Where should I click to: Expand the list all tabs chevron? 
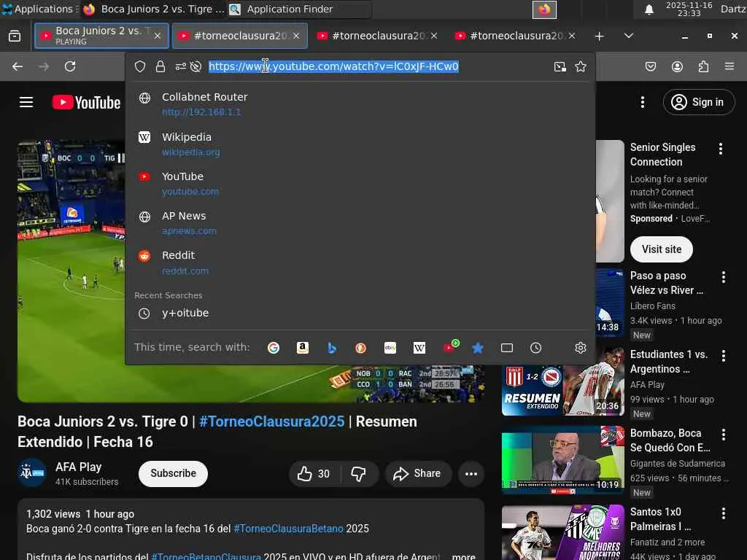[x=629, y=36]
